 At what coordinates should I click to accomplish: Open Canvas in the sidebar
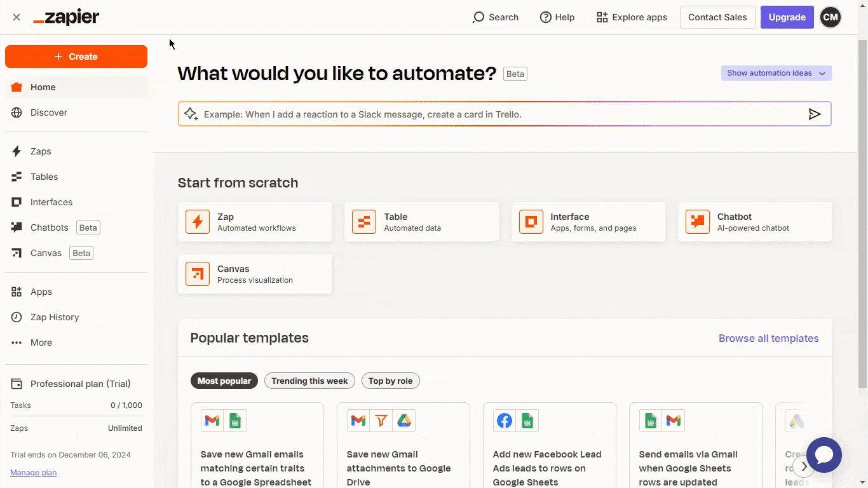pyautogui.click(x=76, y=253)
